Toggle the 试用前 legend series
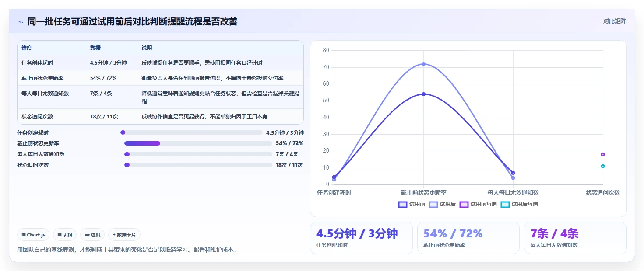The image size is (644, 271). click(x=412, y=204)
